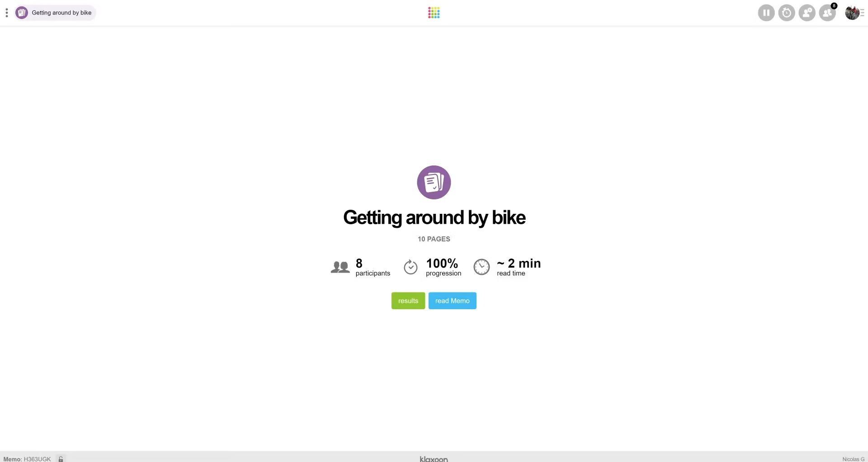This screenshot has height=462, width=868.
Task: Click the read time clock icon
Action: 481,267
